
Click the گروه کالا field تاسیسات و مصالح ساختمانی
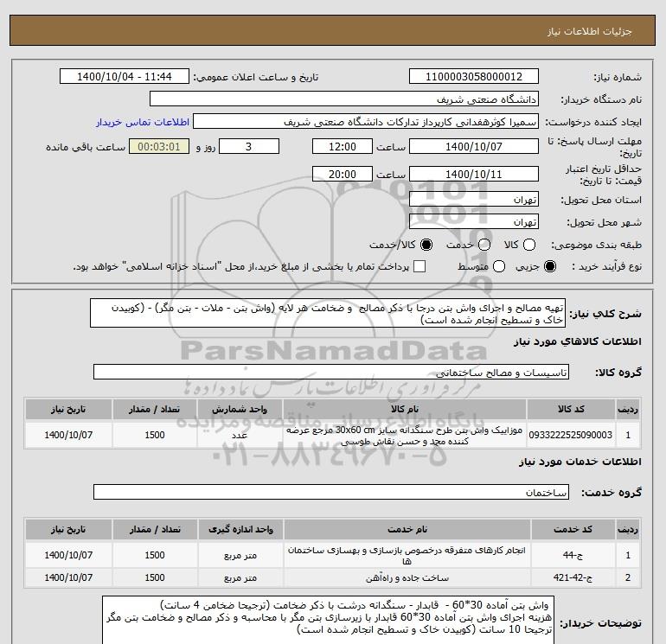[x=331, y=372]
